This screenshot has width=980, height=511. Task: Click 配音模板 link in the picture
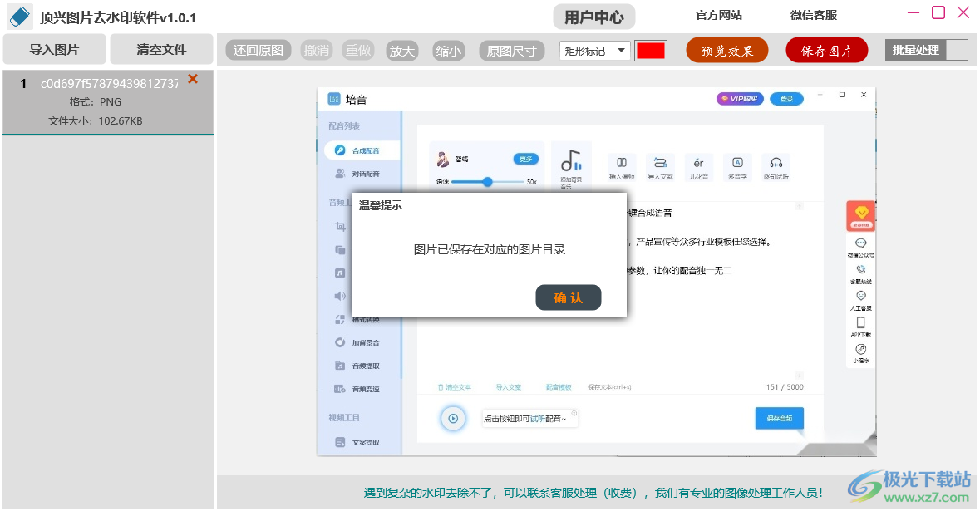[559, 387]
